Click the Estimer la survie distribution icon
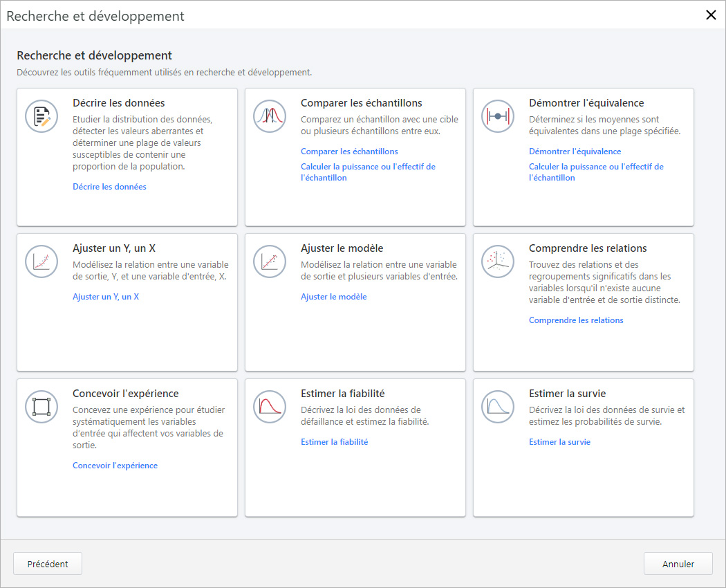 click(498, 407)
